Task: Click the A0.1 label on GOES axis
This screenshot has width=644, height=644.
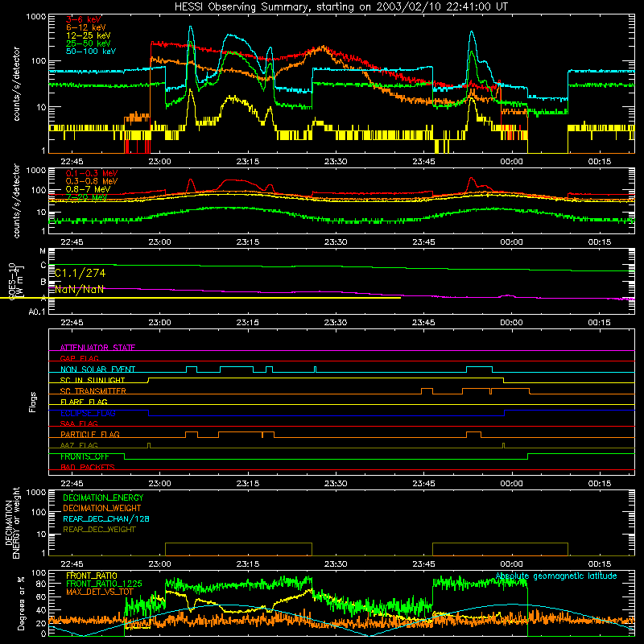Action: click(37, 312)
